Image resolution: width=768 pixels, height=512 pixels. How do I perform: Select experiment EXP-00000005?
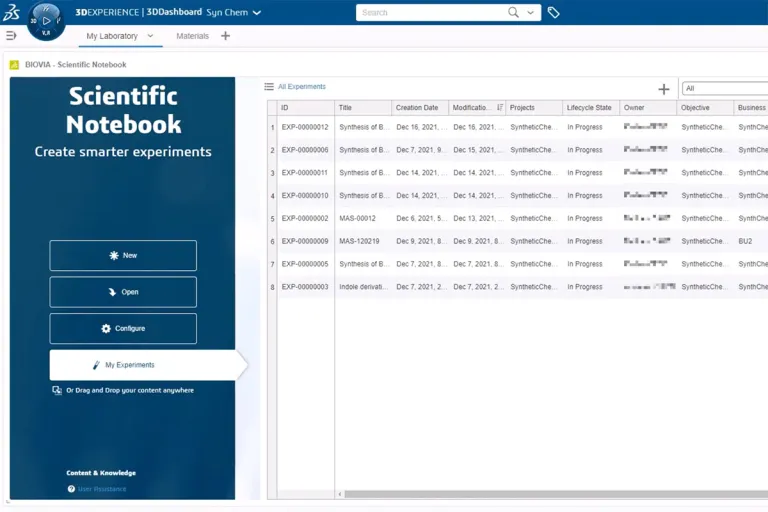[x=305, y=264]
